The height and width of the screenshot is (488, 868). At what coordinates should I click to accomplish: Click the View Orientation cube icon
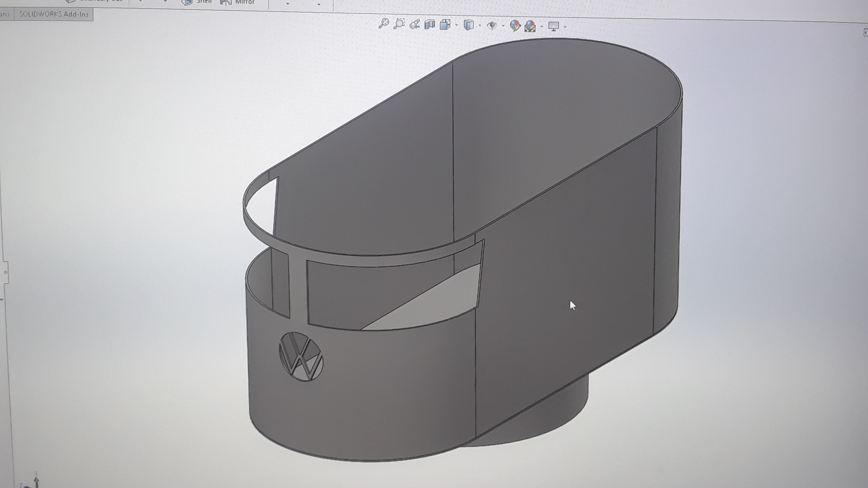point(445,25)
